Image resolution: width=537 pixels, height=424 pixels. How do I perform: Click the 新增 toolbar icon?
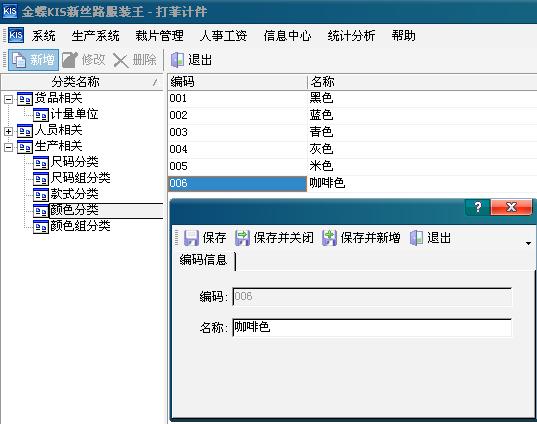coord(19,60)
